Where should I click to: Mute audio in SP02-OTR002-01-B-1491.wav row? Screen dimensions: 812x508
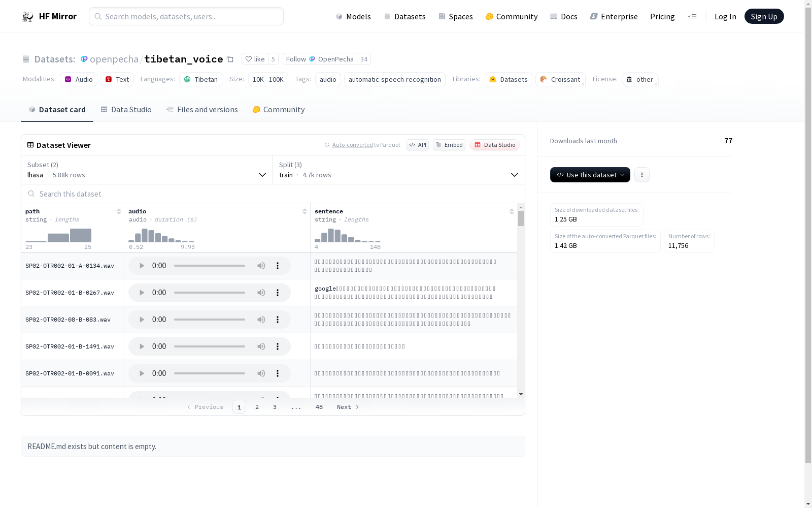point(261,346)
